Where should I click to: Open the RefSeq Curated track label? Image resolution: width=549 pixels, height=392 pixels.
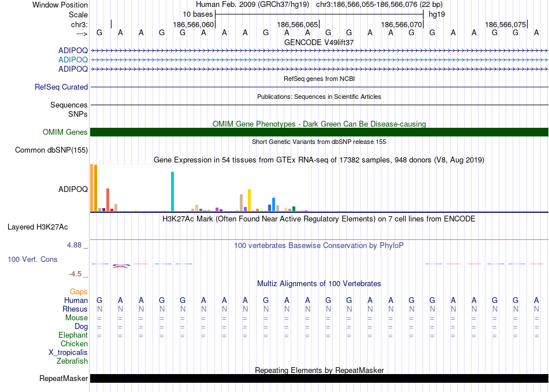61,87
